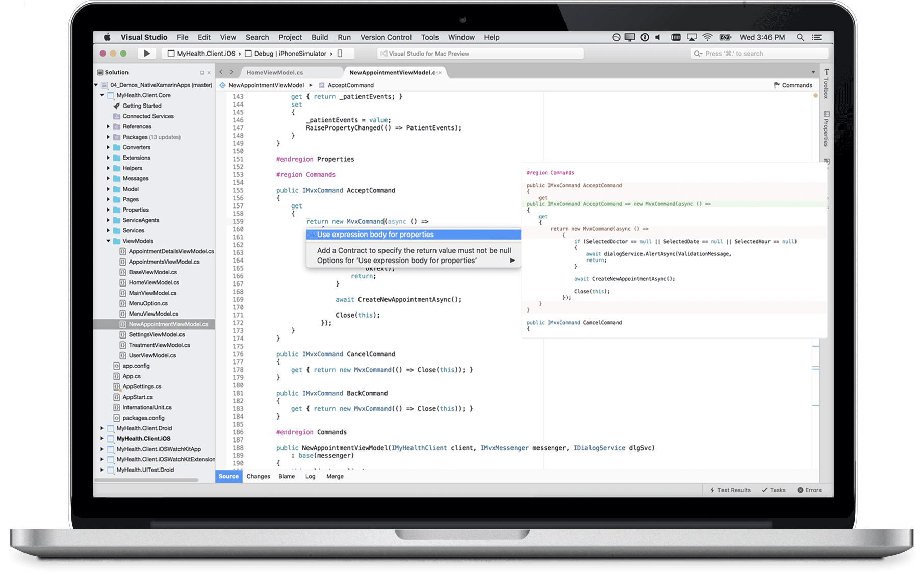Navigate forward with the right arrow by the tabs

click(x=232, y=72)
